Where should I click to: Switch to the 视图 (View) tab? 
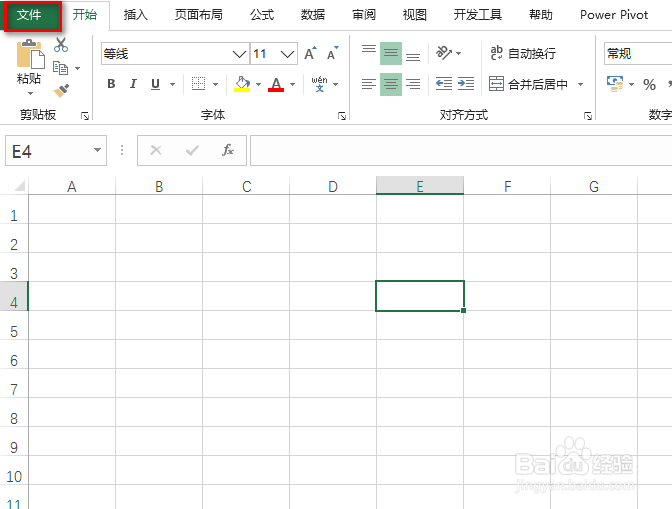point(414,15)
